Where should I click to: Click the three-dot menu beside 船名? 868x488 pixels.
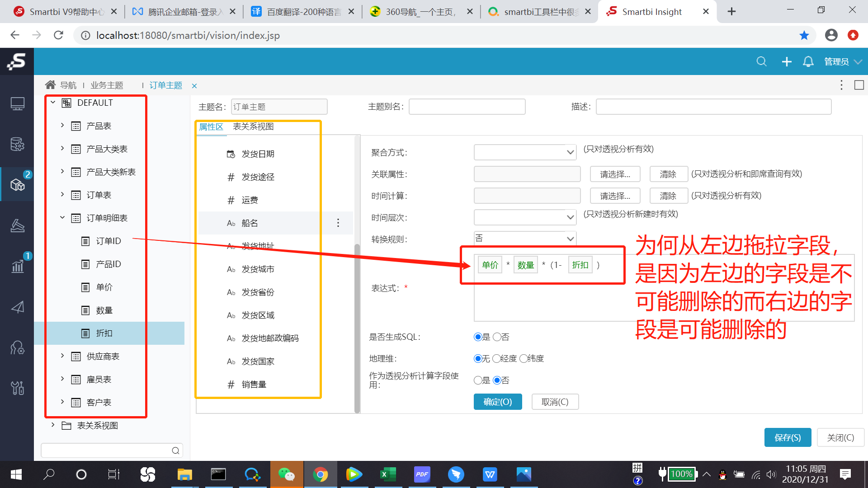coord(338,223)
